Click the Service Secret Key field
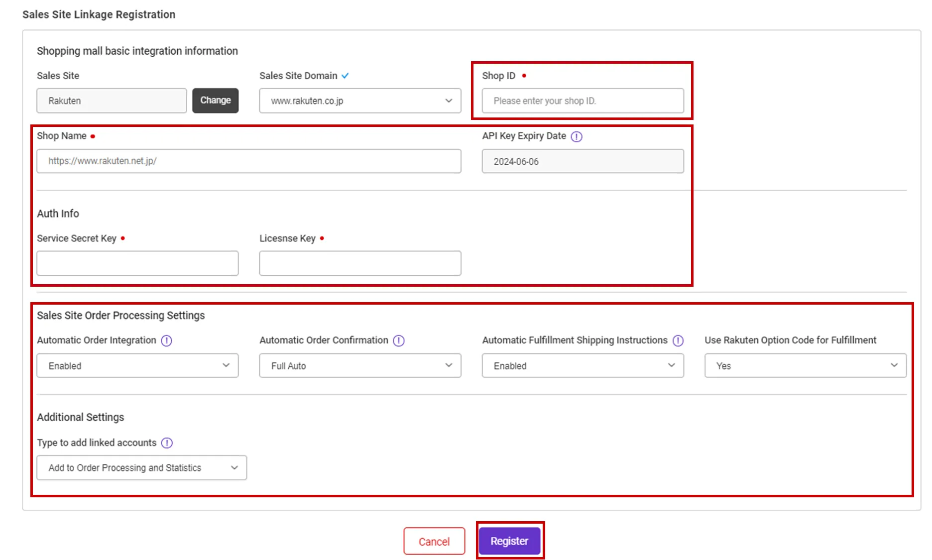Screen dimensions: 932x560 coord(137,263)
